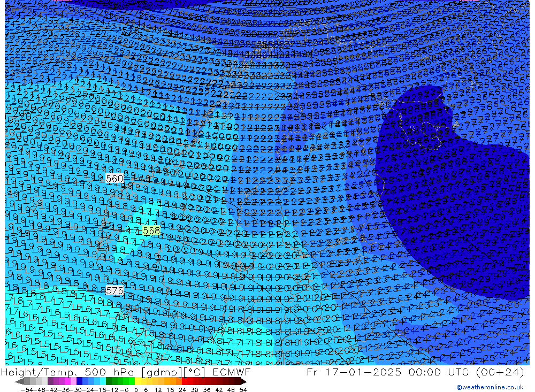Screen dimensions: 535x392
Task: Click the '[gdmp]' unit label
Action: pos(162,372)
